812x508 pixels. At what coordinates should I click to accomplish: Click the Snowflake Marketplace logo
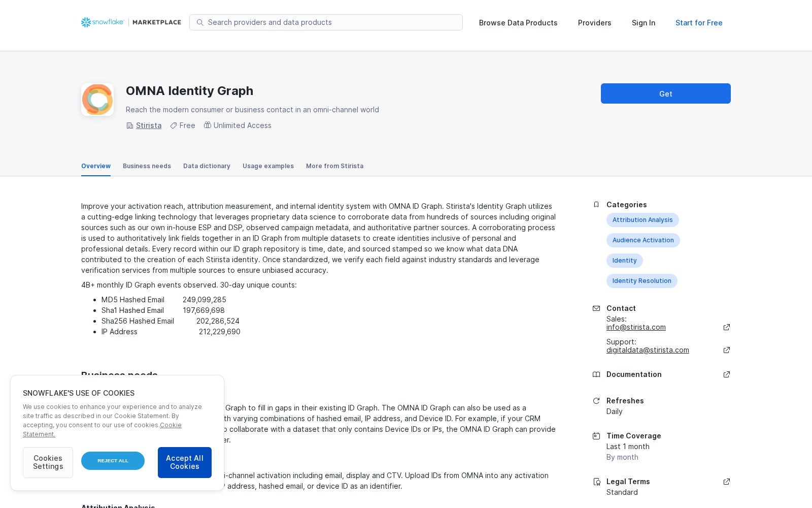131,22
